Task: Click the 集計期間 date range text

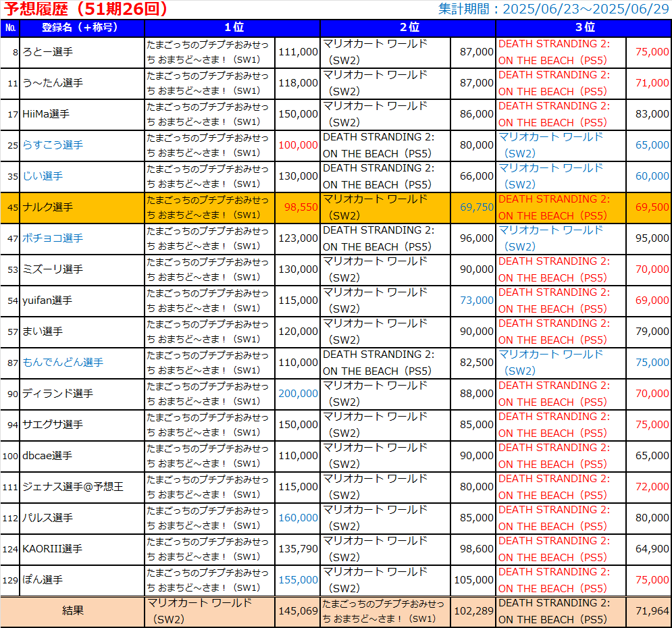Action: (x=554, y=9)
